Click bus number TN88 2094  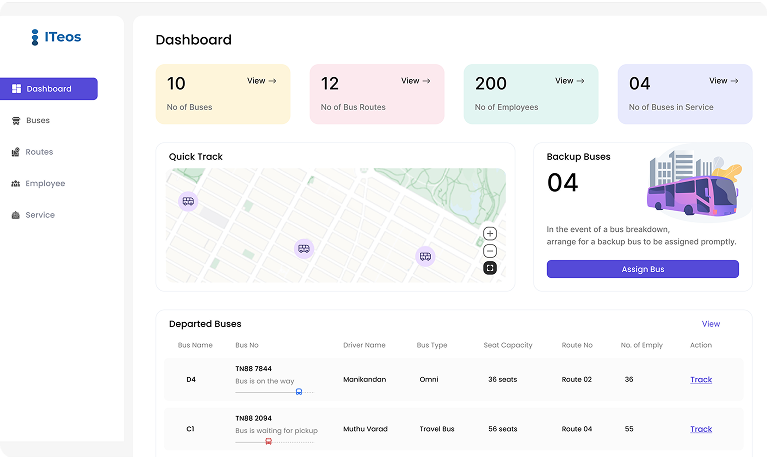pos(253,418)
